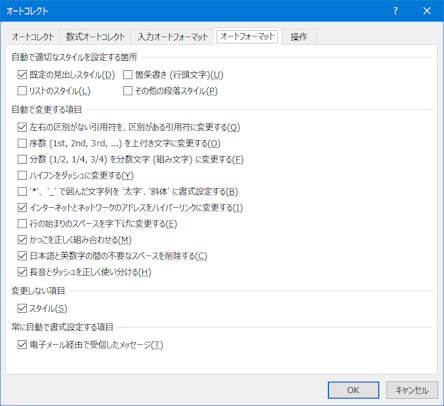Enable その他の段落スタイル(P) checkbox
This screenshot has width=444, height=406.
coord(128,91)
